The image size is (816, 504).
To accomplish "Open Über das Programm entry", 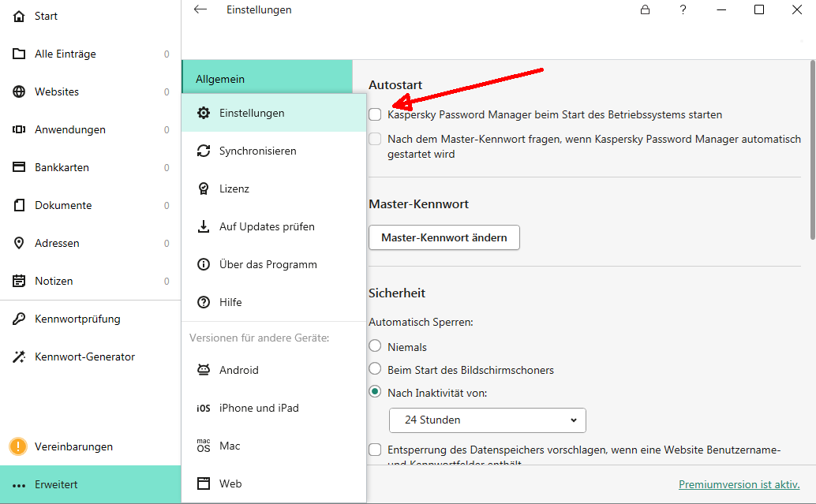I will pyautogui.click(x=274, y=264).
